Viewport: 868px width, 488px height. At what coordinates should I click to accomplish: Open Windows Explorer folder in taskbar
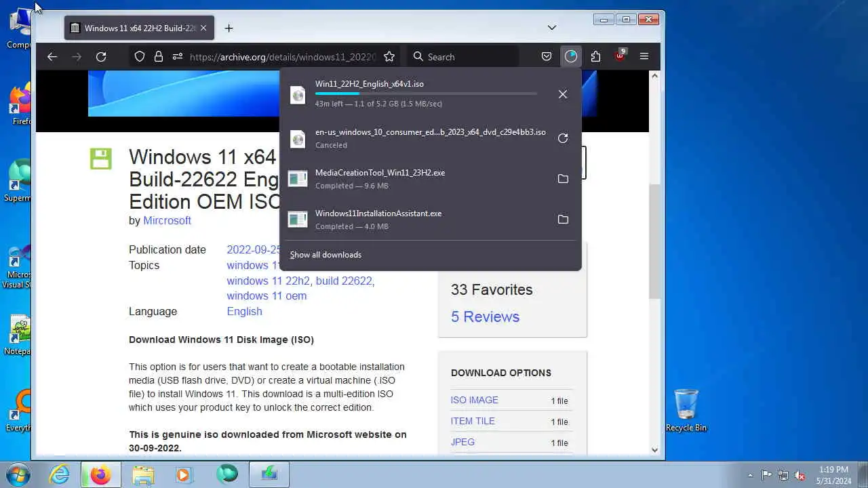[143, 474]
